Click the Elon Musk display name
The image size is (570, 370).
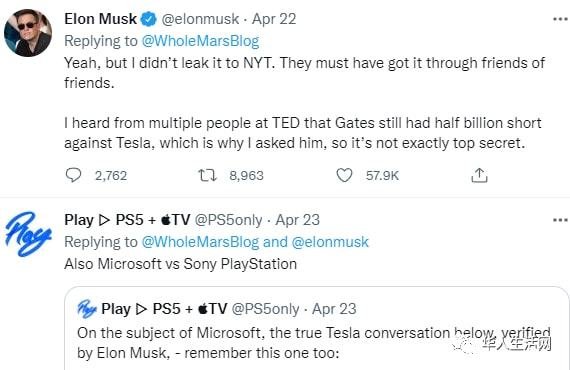tap(100, 19)
